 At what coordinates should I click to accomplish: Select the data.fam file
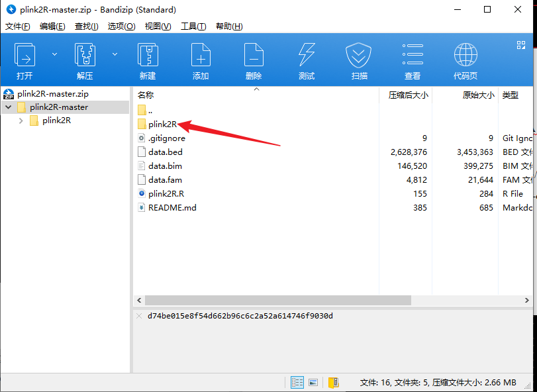point(165,179)
